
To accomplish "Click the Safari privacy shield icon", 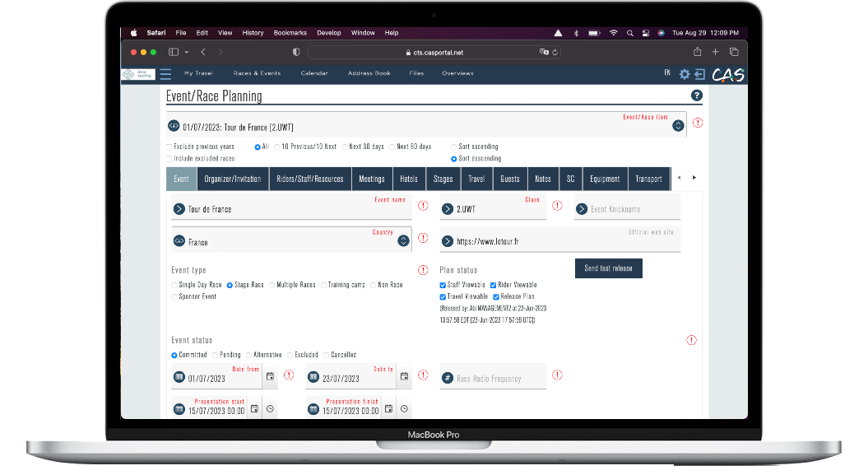I will [x=296, y=52].
